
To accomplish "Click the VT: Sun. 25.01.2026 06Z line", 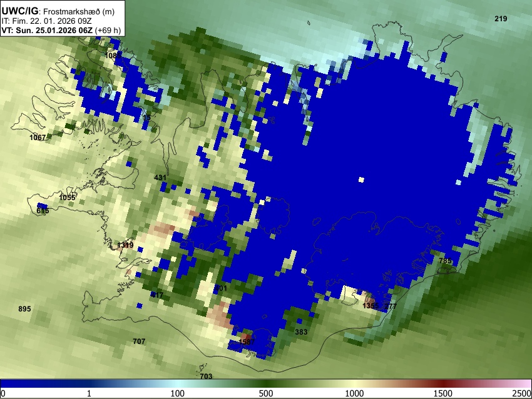I will [x=61, y=30].
